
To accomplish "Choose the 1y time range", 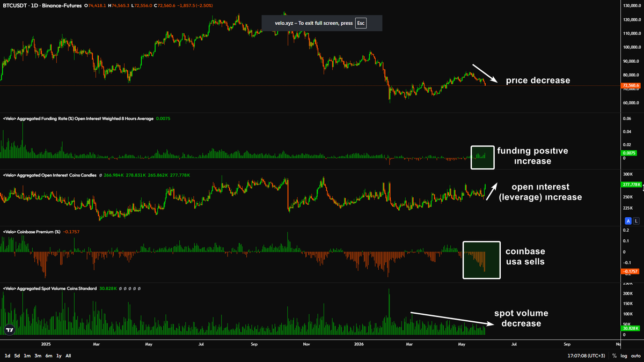I will [59, 356].
